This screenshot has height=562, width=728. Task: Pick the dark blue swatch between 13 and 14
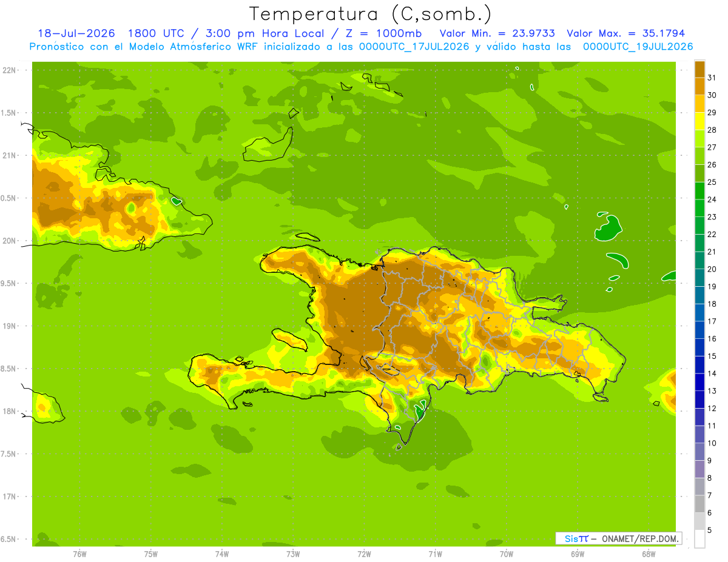click(x=699, y=383)
